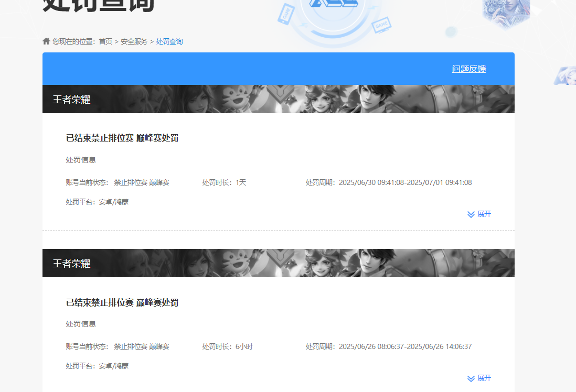Click the home icon in the breadcrumb
576x392 pixels.
pos(46,41)
